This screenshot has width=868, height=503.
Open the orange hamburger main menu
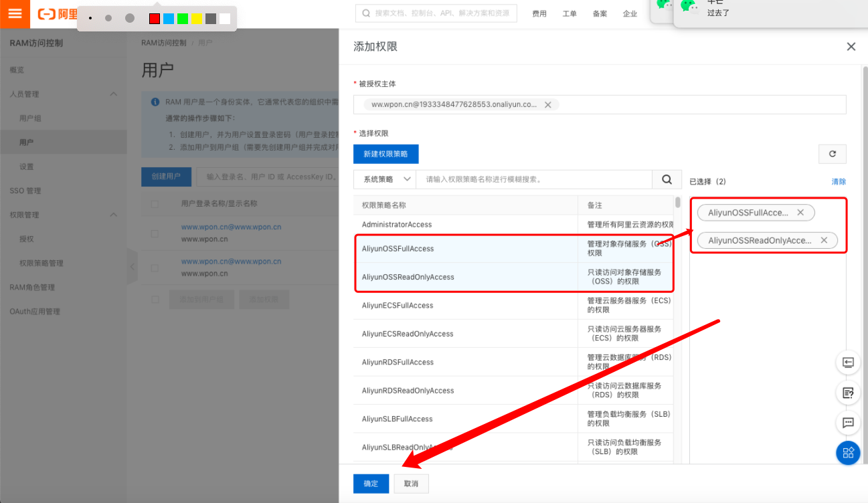(15, 14)
